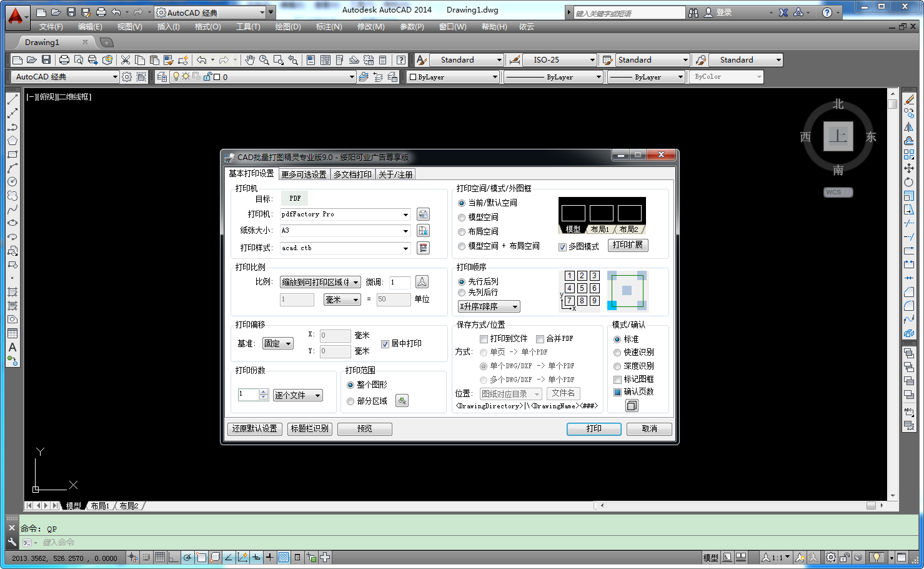This screenshot has height=569, width=924.
Task: Click the Move tool in modify toolbar
Action: point(909,168)
